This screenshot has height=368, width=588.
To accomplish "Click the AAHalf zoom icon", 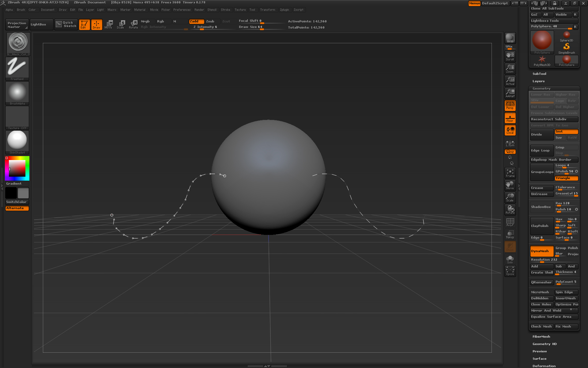I will (510, 93).
